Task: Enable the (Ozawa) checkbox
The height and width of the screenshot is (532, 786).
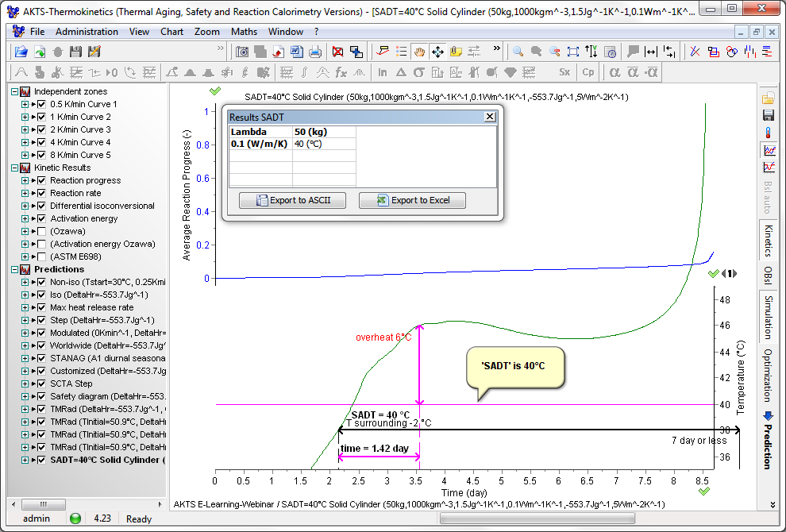Action: point(41,231)
